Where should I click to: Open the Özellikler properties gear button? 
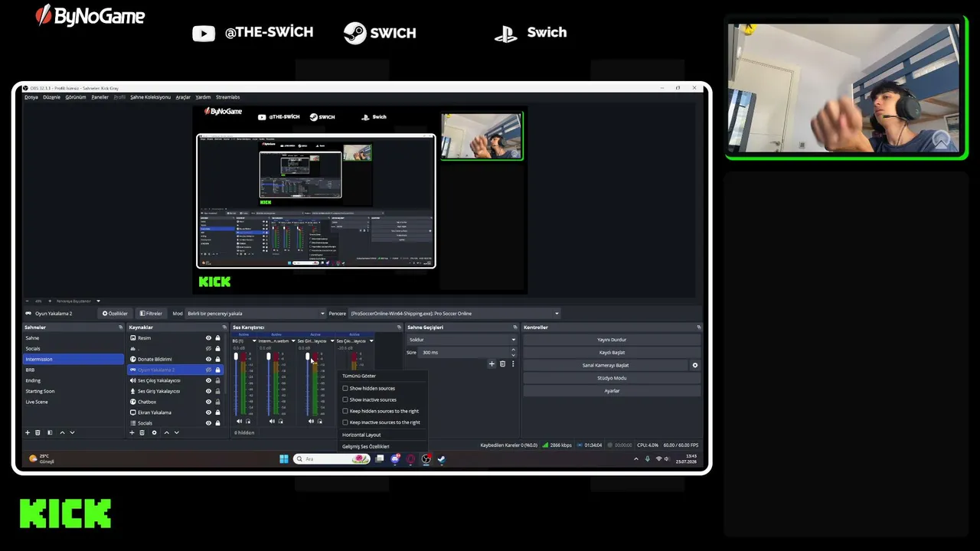(x=115, y=313)
